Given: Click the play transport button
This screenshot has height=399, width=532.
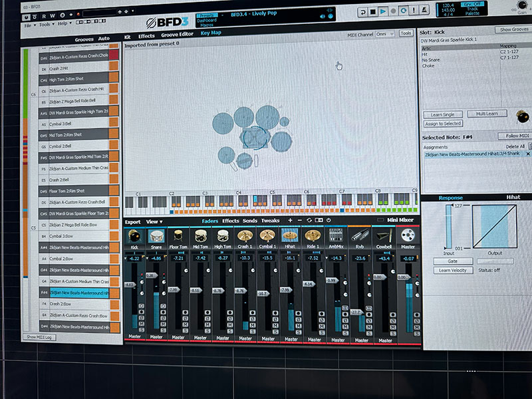Looking at the screenshot, I should [x=383, y=11].
